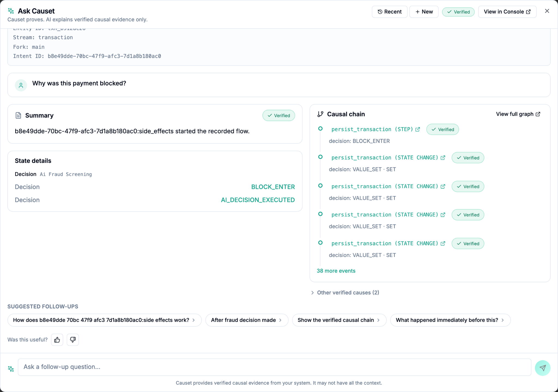Click the BLOCK_ENTER decision value

273,187
